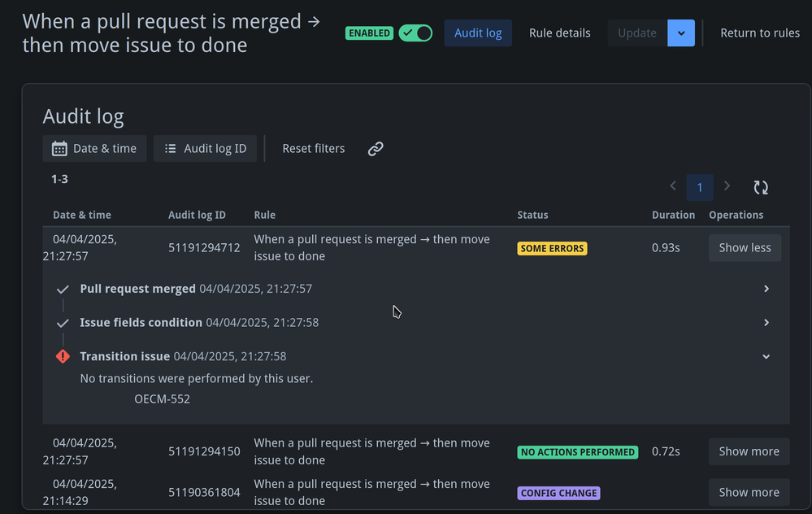Image resolution: width=812 pixels, height=514 pixels.
Task: Switch to the Rule details tab
Action: pos(559,33)
